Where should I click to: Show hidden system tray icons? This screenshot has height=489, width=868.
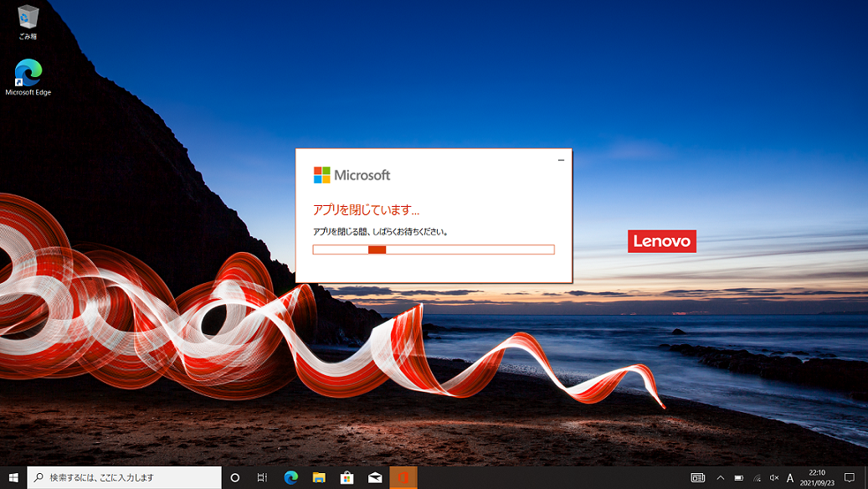tap(720, 477)
